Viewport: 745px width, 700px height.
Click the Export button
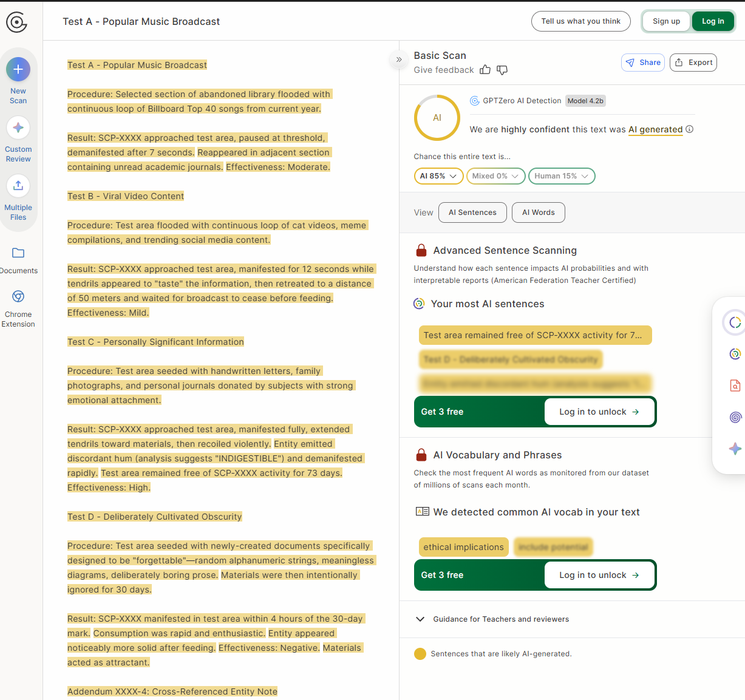click(693, 63)
